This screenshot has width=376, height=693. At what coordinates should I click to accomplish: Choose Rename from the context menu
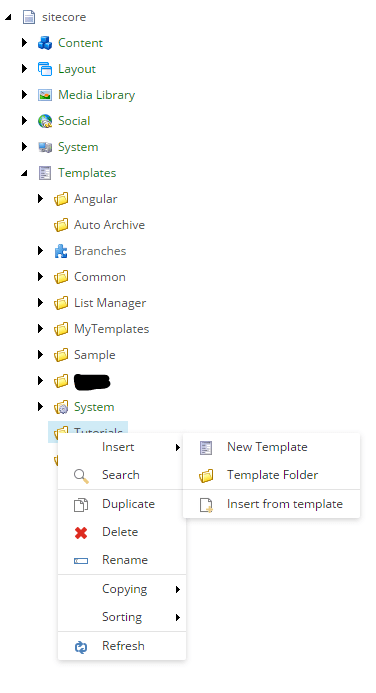pos(122,560)
